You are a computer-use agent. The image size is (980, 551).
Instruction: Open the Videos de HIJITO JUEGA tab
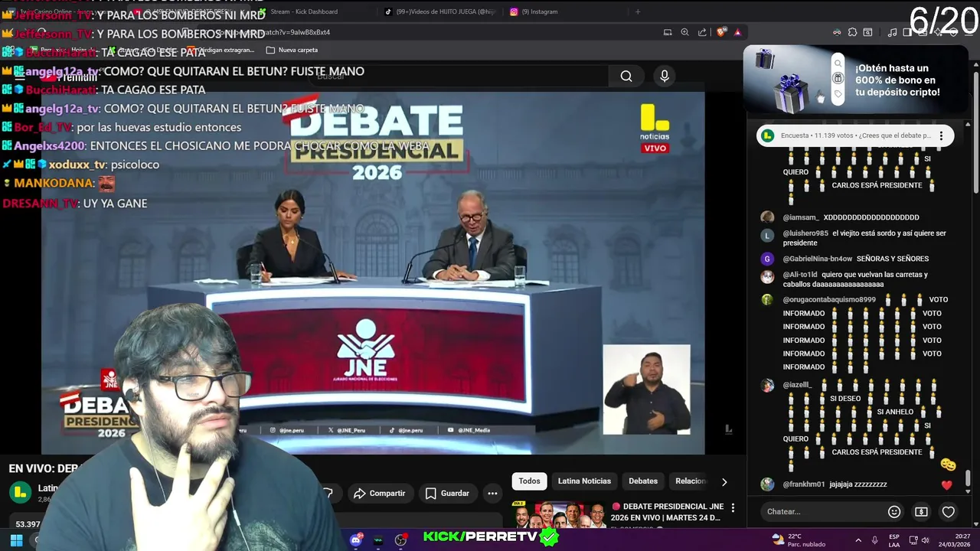tap(440, 11)
